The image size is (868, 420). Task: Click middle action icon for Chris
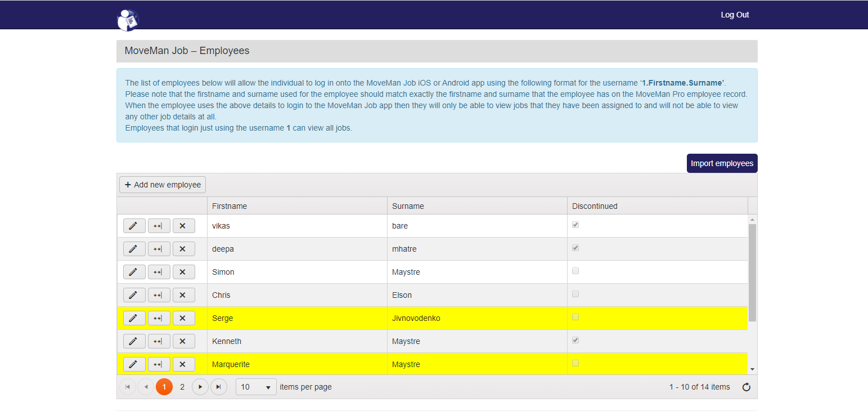pos(159,295)
